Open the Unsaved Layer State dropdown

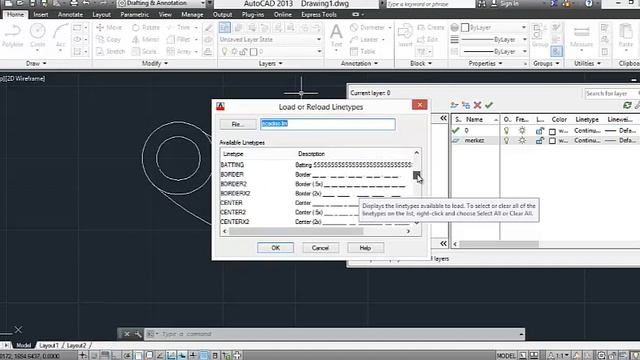(270, 40)
